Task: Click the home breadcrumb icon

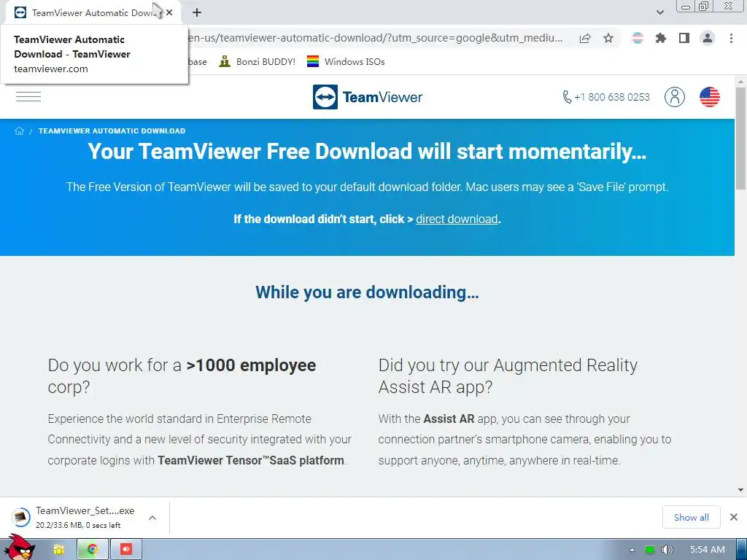Action: coord(19,131)
